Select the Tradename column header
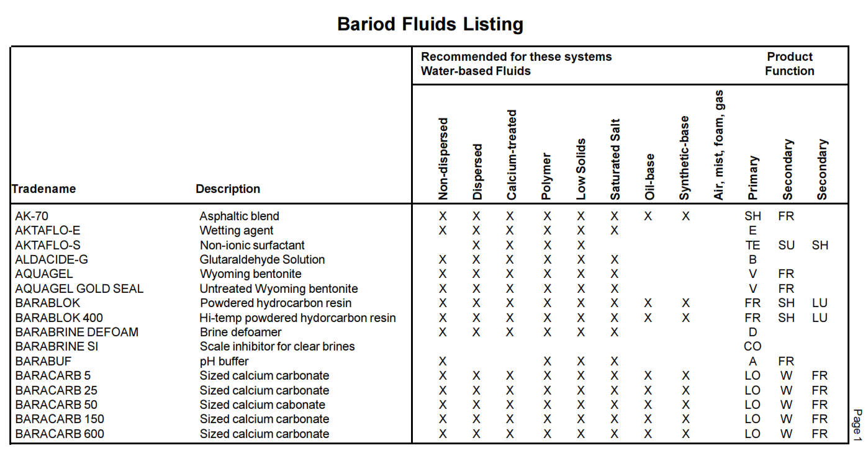 43,189
